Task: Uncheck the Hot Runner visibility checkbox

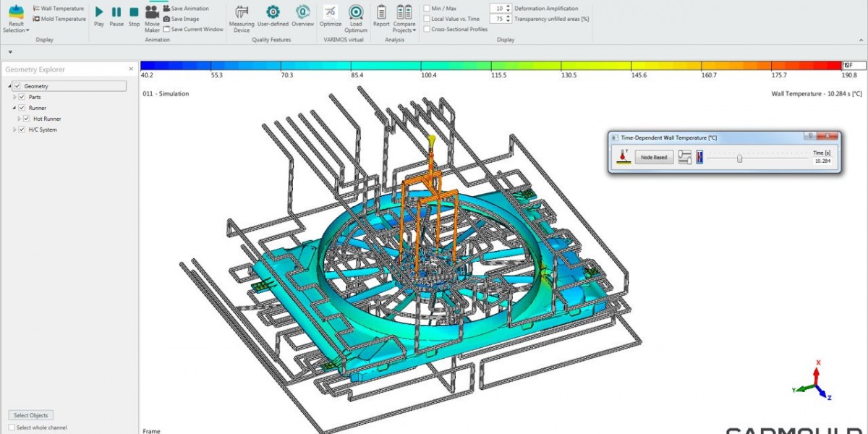Action: click(x=27, y=119)
